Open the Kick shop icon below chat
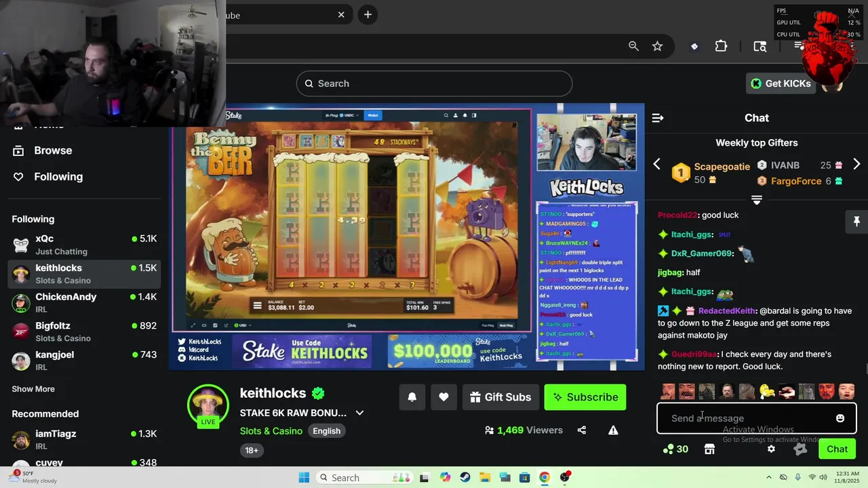This screenshot has height=488, width=868. [709, 449]
